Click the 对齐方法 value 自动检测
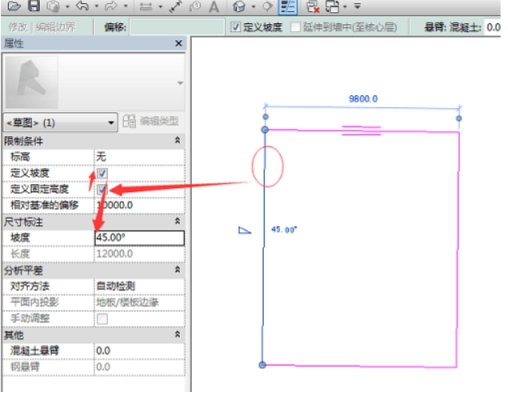The image size is (508, 393). 140,286
